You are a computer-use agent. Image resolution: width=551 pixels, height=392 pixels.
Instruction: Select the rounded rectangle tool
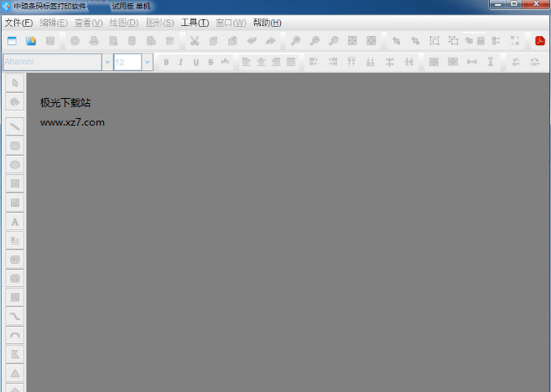[x=15, y=146]
